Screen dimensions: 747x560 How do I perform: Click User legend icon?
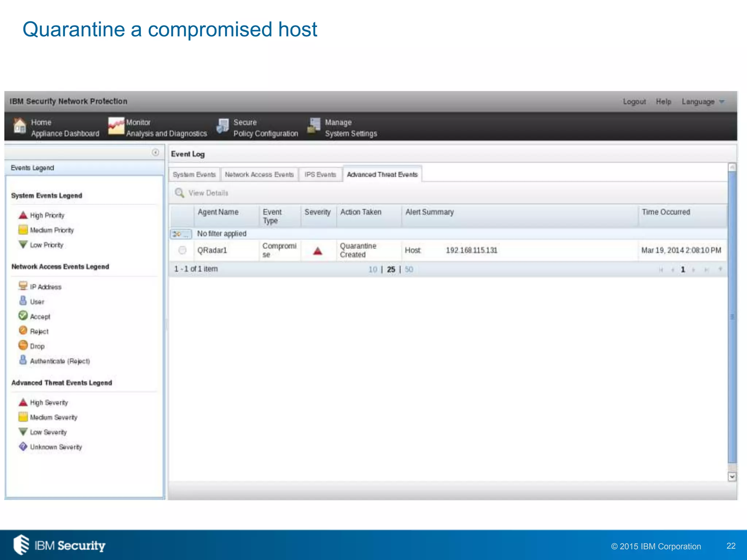[x=23, y=301]
